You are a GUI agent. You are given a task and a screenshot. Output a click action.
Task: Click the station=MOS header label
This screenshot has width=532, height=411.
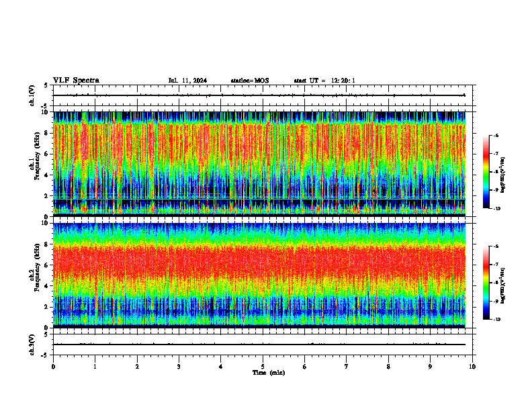pyautogui.click(x=250, y=81)
